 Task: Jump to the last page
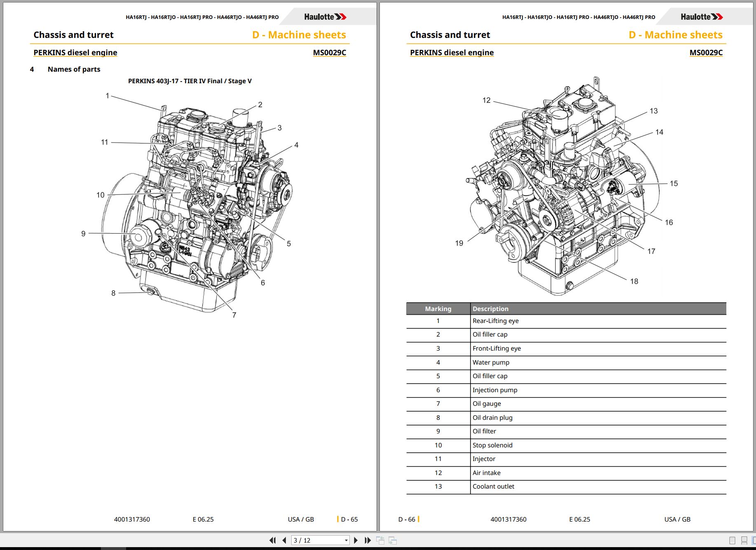[x=368, y=540]
